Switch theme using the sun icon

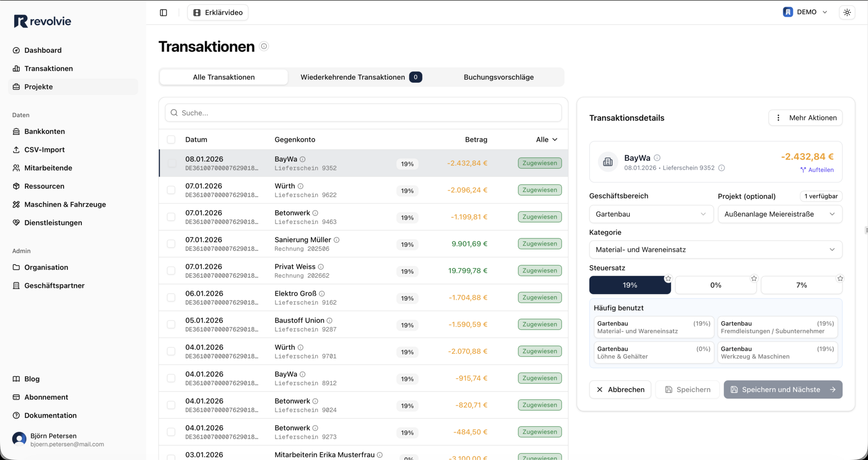pos(847,13)
